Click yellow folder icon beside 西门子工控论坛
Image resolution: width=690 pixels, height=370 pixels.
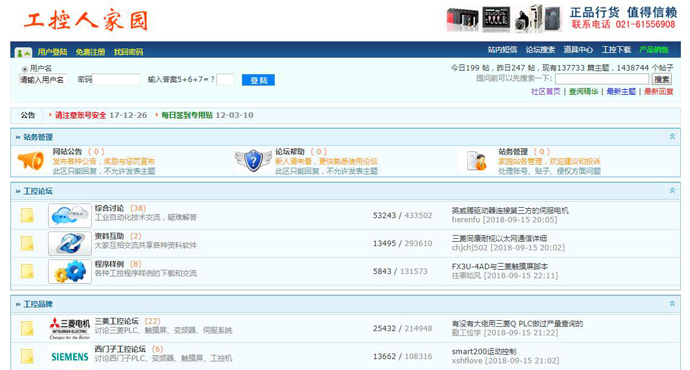(27, 356)
